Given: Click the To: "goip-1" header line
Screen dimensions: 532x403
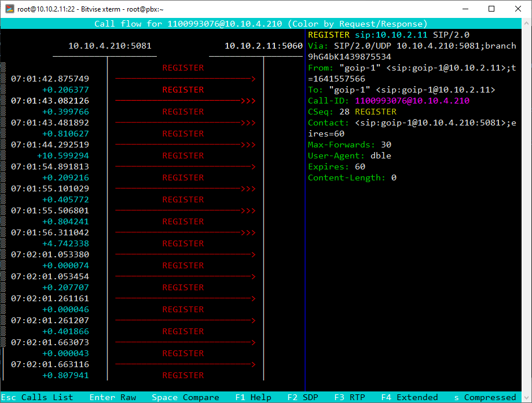Looking at the screenshot, I should (x=402, y=90).
